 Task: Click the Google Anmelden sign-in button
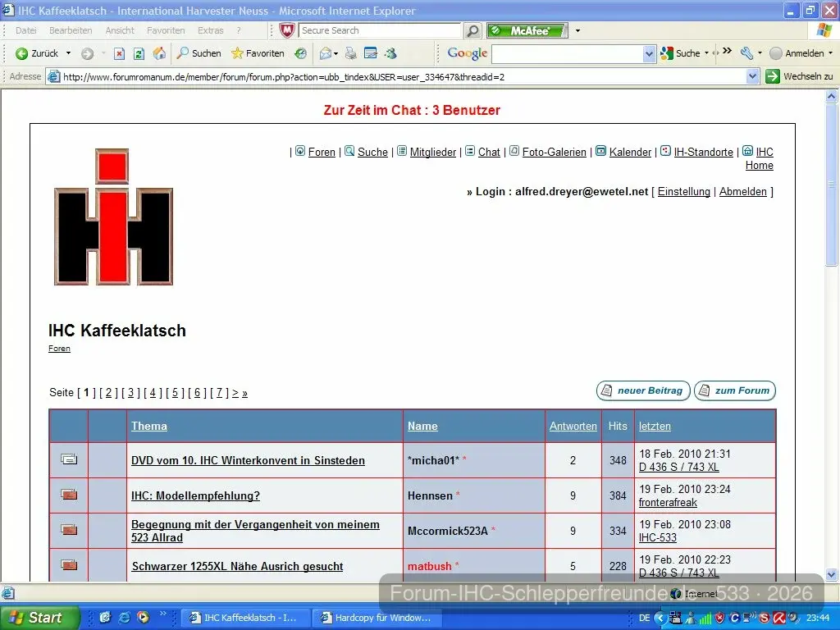click(x=797, y=53)
